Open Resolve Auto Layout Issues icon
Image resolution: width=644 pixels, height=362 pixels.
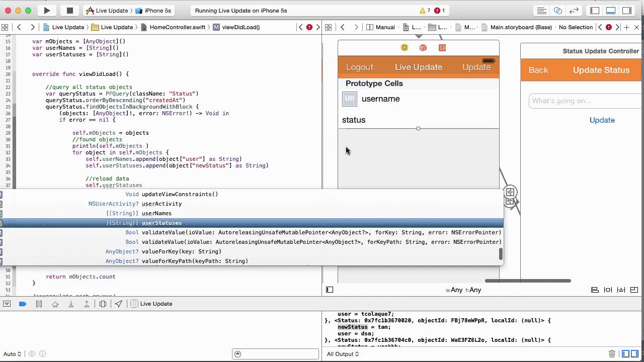(621, 290)
